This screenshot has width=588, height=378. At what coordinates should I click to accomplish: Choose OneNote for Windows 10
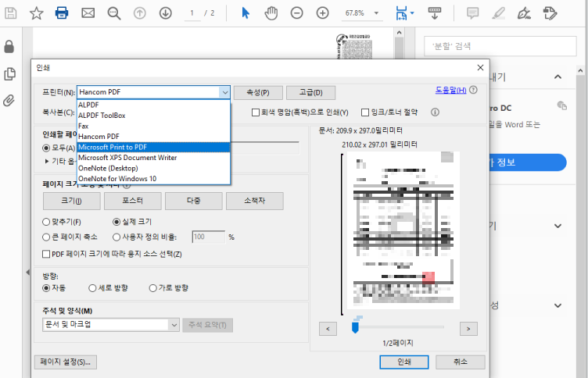[153, 179]
